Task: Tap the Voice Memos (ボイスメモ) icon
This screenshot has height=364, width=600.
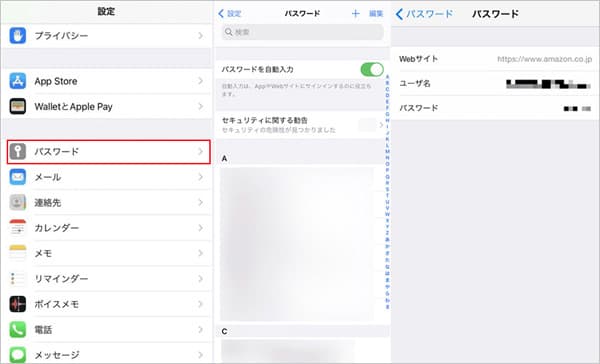Action: click(18, 304)
